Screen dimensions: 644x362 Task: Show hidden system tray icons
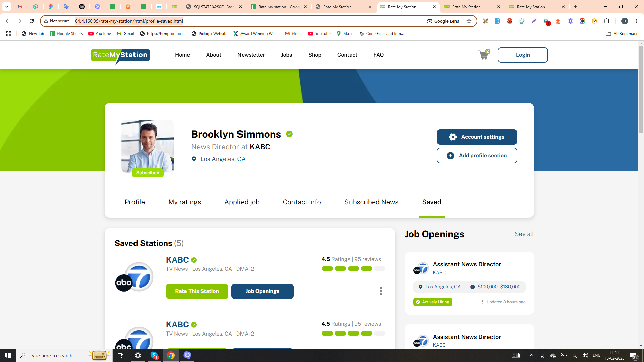tap(532, 355)
